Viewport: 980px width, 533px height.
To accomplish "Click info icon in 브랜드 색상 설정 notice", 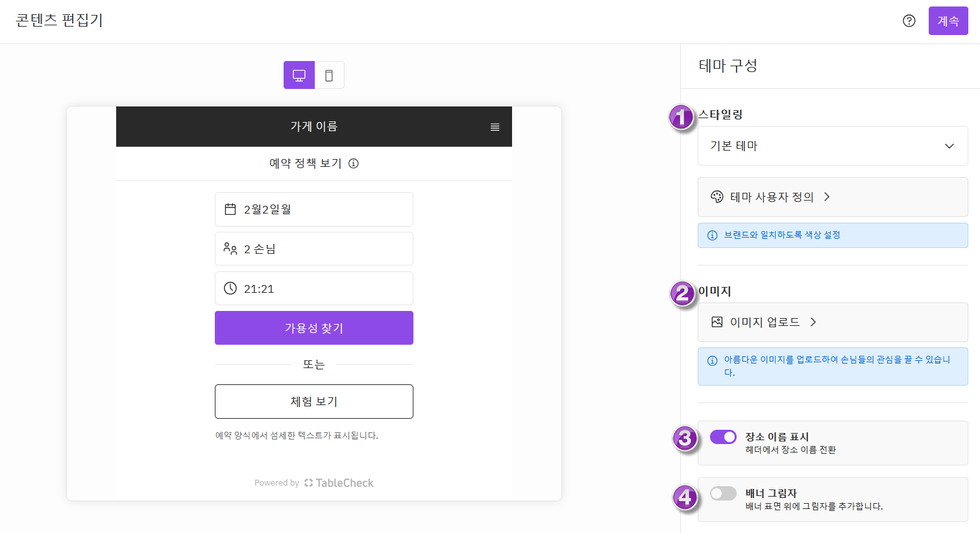I will click(712, 235).
